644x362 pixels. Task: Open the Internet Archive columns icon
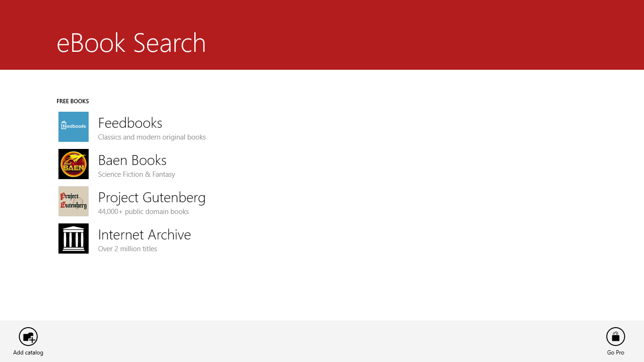(74, 239)
